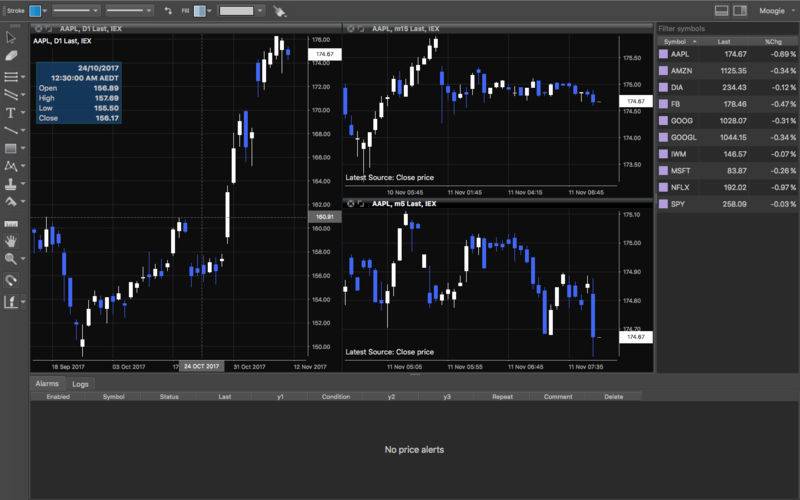The height and width of the screenshot is (500, 800).
Task: Pop out the AAPL D1 chart panel
Action: click(48, 29)
